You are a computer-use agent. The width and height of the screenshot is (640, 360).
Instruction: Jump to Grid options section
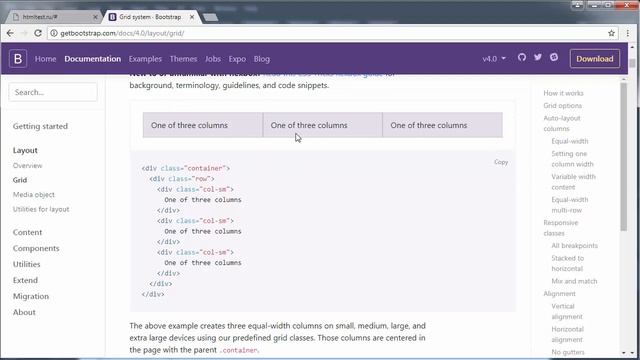tap(562, 105)
